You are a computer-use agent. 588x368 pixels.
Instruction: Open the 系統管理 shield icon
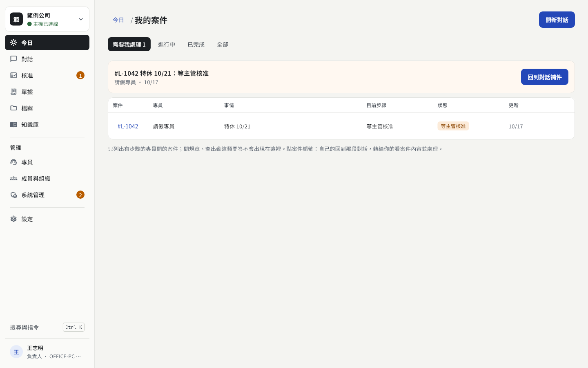(13, 195)
